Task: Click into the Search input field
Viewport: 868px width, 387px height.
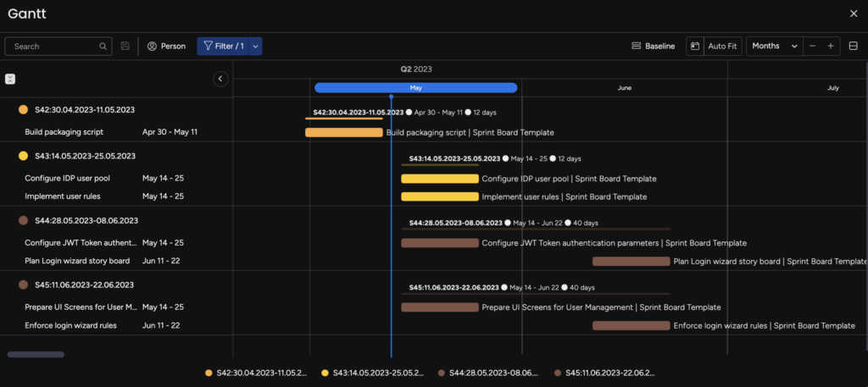Action: pyautogui.click(x=51, y=46)
